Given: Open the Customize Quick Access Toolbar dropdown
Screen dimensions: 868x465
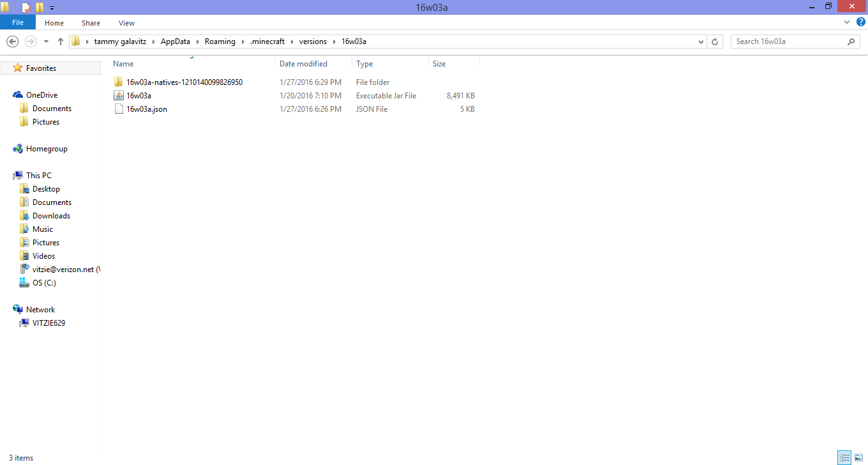Looking at the screenshot, I should coord(52,8).
